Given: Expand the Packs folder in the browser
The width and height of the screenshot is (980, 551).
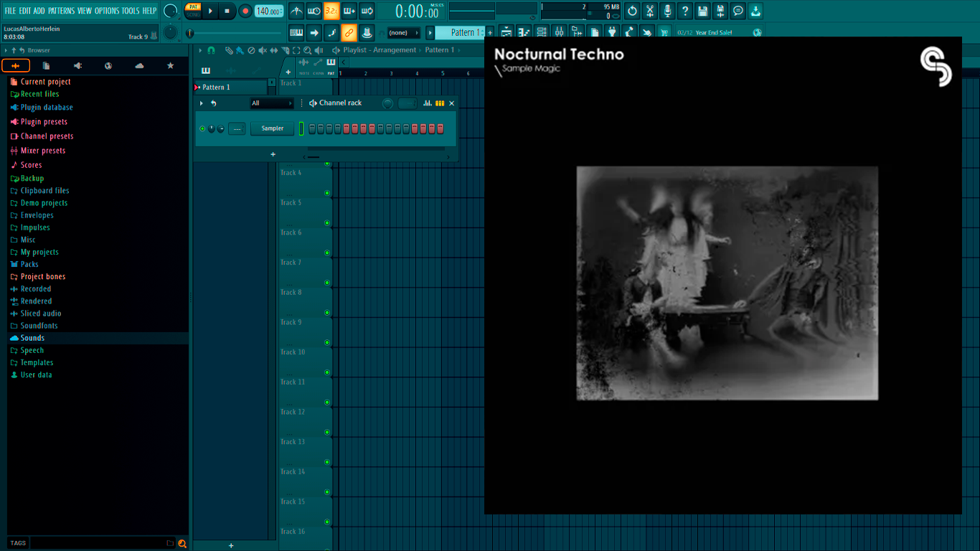Looking at the screenshot, I should click(x=29, y=264).
